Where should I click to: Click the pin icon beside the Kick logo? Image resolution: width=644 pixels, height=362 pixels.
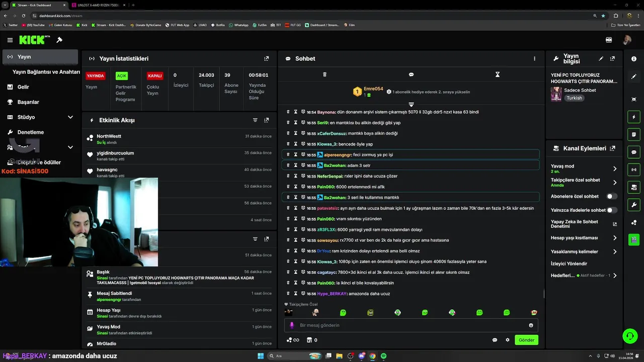(59, 40)
